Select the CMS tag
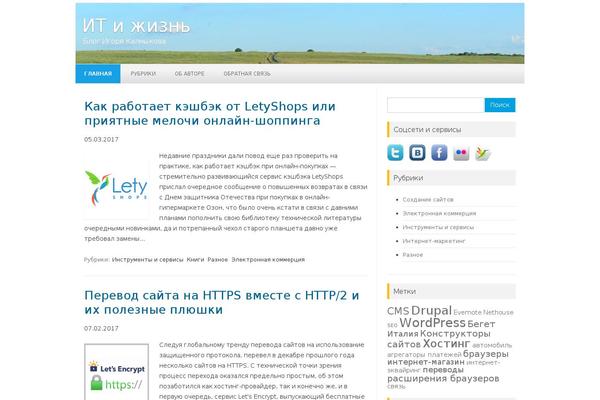600x400 pixels. click(x=398, y=311)
